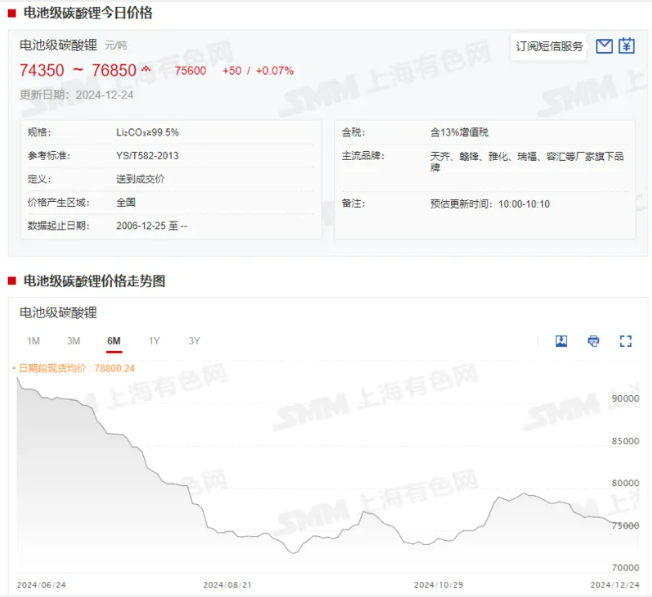Switch chart range to 3M
Screen dimensions: 652x597
(x=73, y=341)
